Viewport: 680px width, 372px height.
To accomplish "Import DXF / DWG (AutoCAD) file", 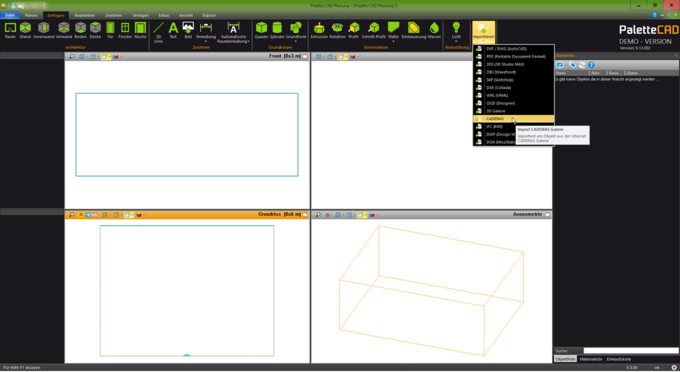I will click(513, 49).
